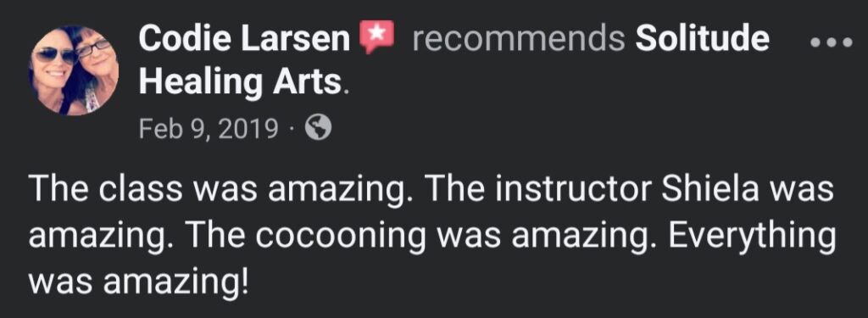868x318 pixels.
Task: Open Codie Larsen's circular profile photo
Action: (x=74, y=70)
